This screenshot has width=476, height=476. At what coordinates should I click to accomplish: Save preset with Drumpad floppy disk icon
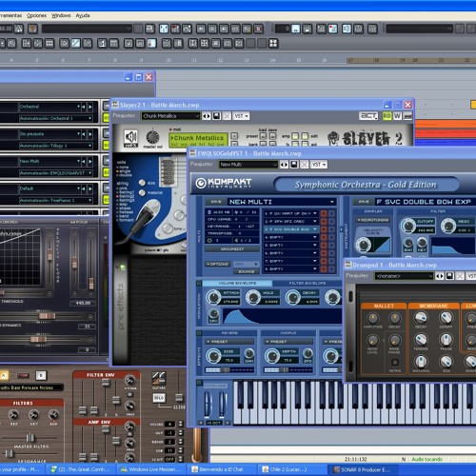(449, 276)
